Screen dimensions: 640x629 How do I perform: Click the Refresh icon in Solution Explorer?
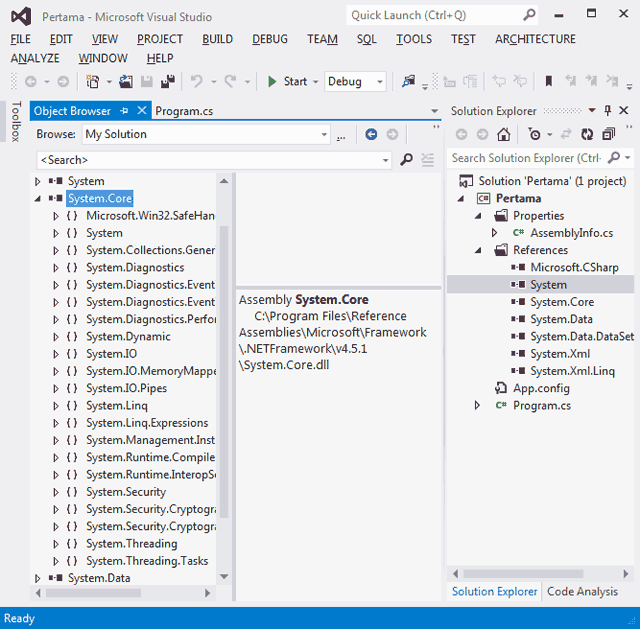(587, 134)
